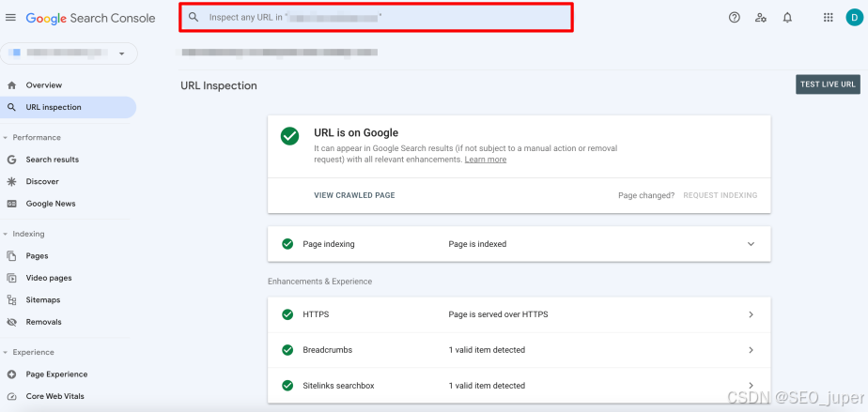Screen dimensions: 868x412
Task: Click the URL inspection magnifier icon
Action: pyautogui.click(x=11, y=107)
